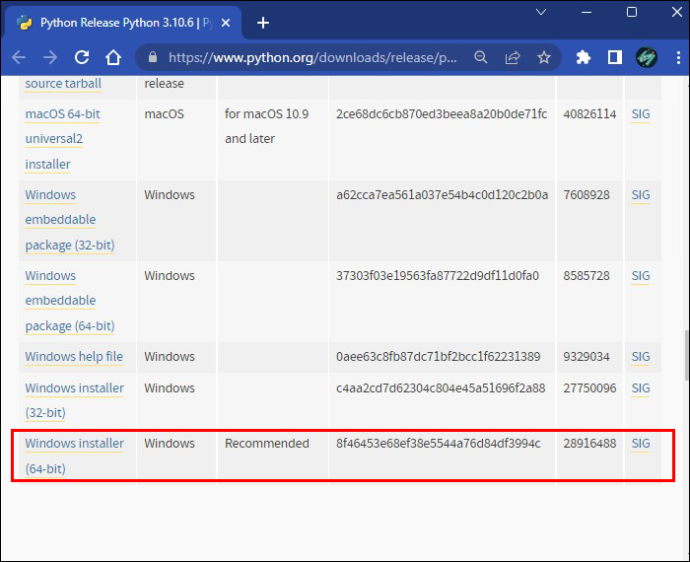Image resolution: width=690 pixels, height=562 pixels.
Task: Open SIG link for macOS installer
Action: coord(640,114)
